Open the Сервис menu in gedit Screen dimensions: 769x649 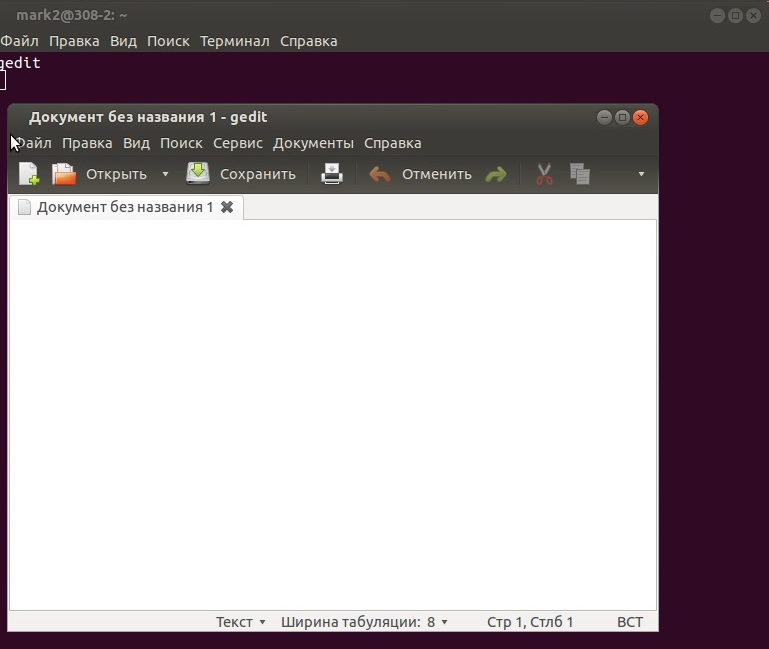238,143
